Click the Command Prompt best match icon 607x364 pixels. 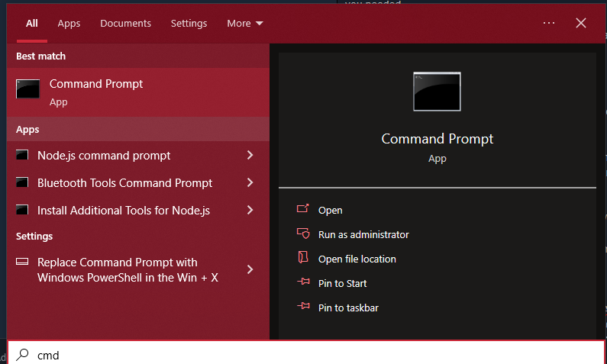[28, 89]
